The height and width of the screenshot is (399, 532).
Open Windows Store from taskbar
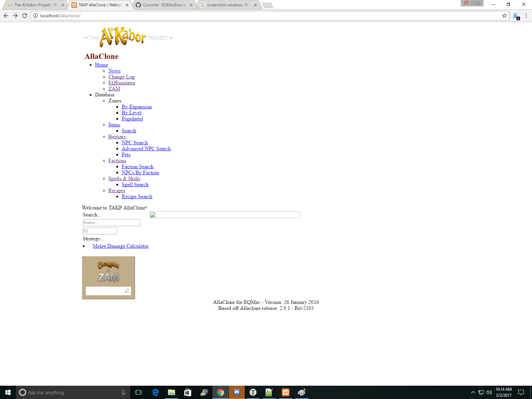pyautogui.click(x=188, y=392)
